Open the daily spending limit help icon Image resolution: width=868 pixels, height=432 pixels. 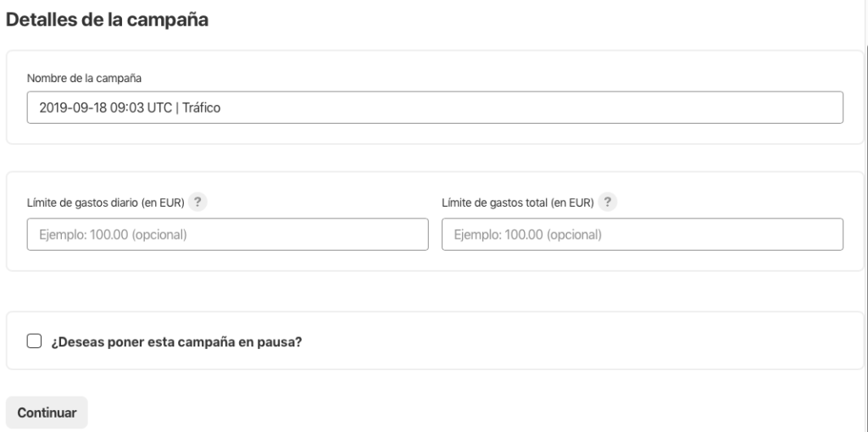(x=198, y=202)
